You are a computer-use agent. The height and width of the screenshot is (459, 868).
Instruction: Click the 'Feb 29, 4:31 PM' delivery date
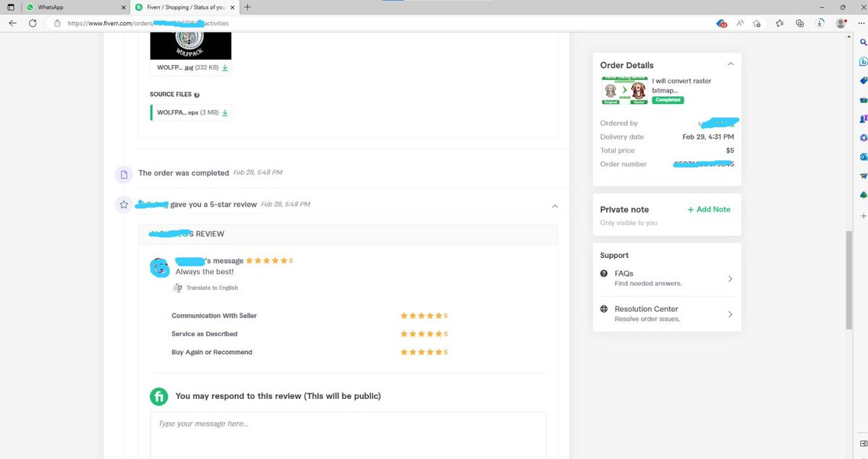708,137
